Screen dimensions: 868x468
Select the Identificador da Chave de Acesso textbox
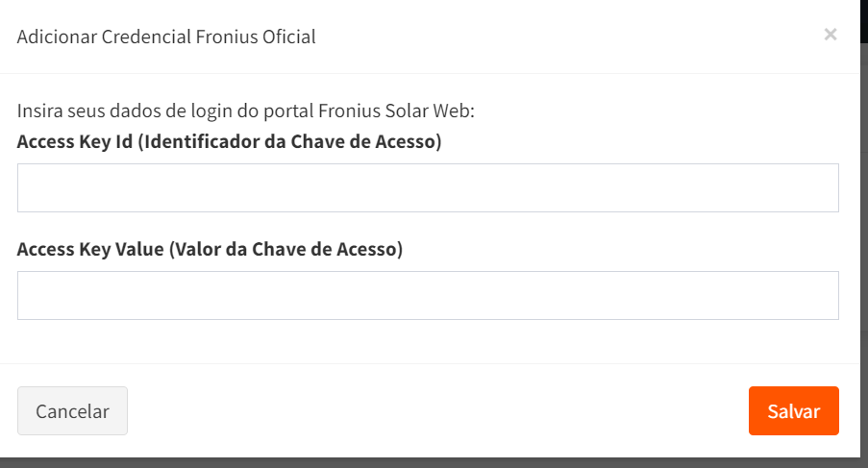coord(428,187)
